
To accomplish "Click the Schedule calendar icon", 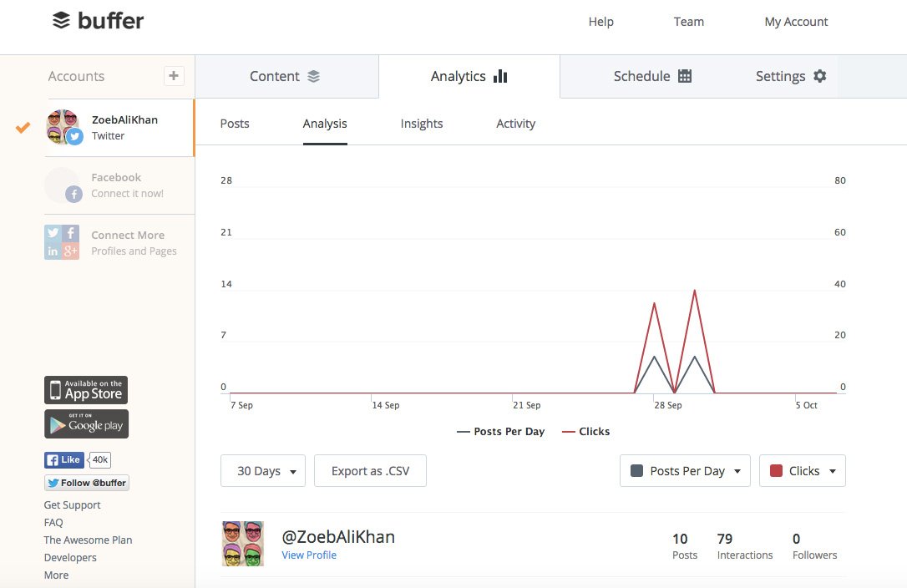I will click(x=685, y=76).
